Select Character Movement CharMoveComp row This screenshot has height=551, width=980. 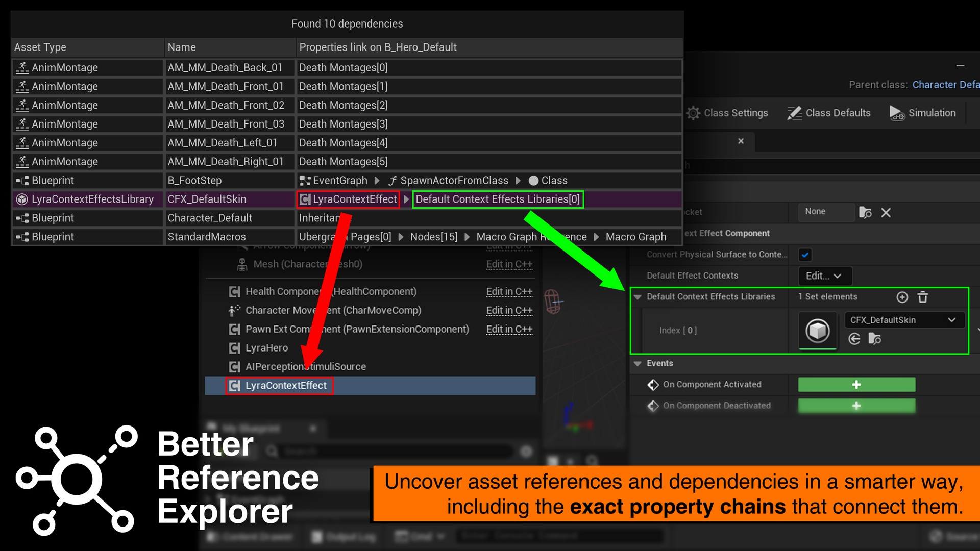pyautogui.click(x=333, y=310)
